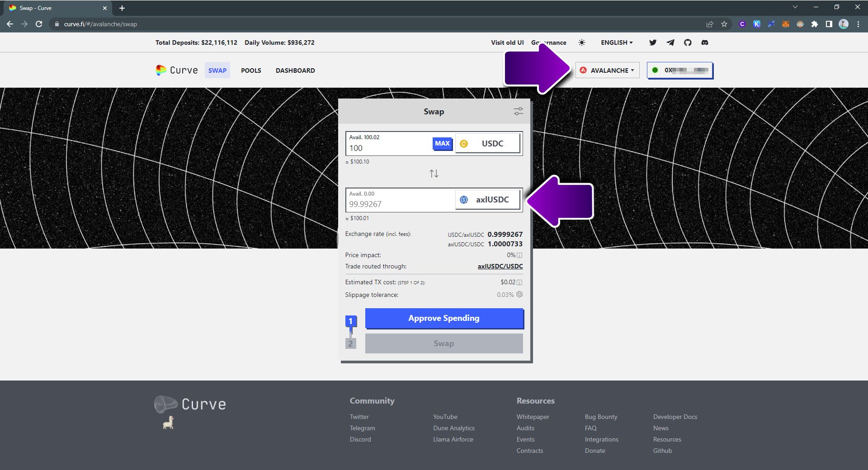Open footer Llama Airforce link

pos(453,439)
